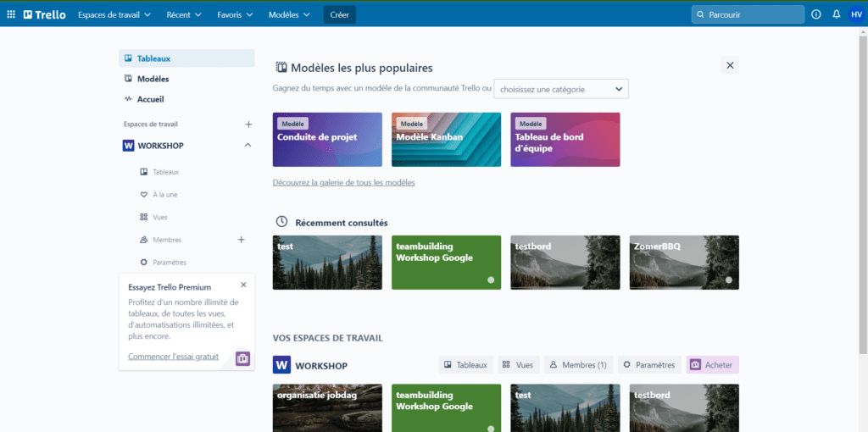Image resolution: width=868 pixels, height=432 pixels.
Task: Click workspace Tableaux button
Action: point(465,365)
